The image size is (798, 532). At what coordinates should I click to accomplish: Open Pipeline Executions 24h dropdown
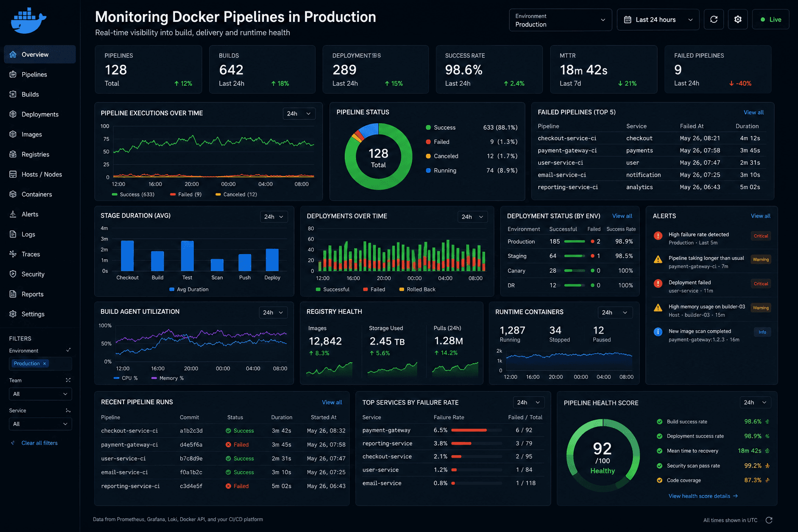point(299,113)
